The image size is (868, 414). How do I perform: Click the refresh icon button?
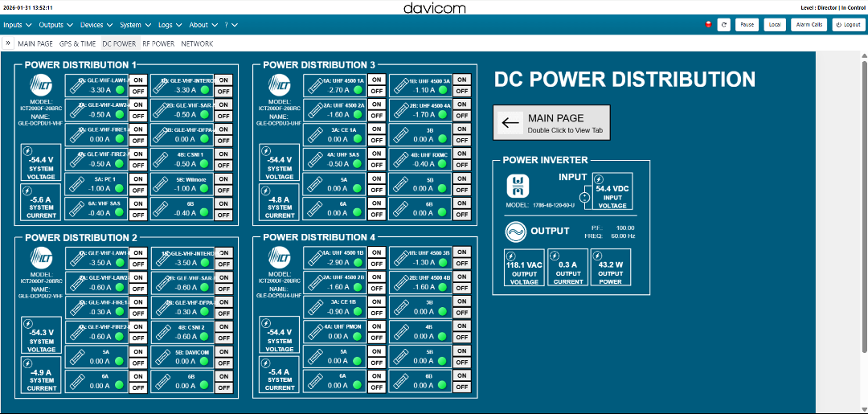(723, 25)
